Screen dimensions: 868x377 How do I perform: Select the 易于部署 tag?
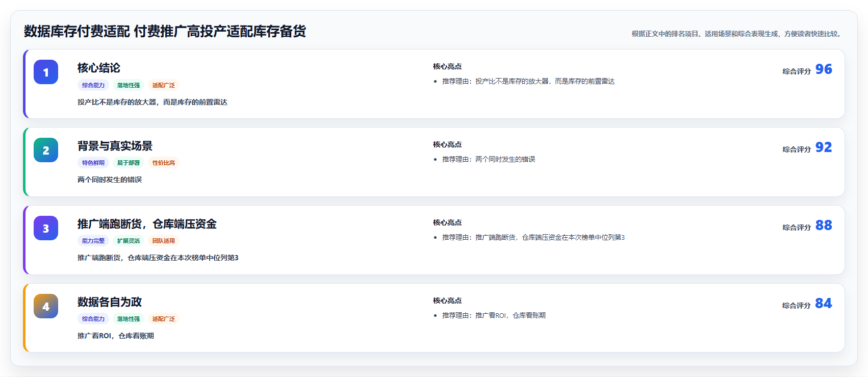(x=129, y=163)
